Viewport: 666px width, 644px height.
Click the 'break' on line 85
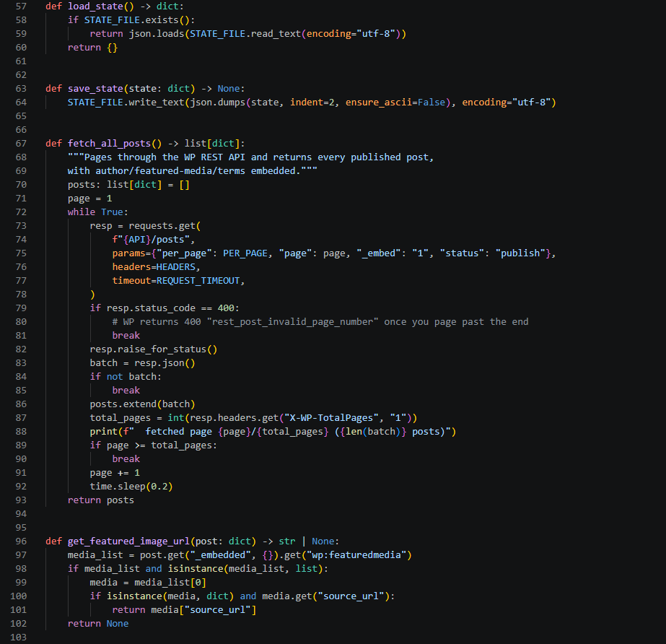point(126,390)
